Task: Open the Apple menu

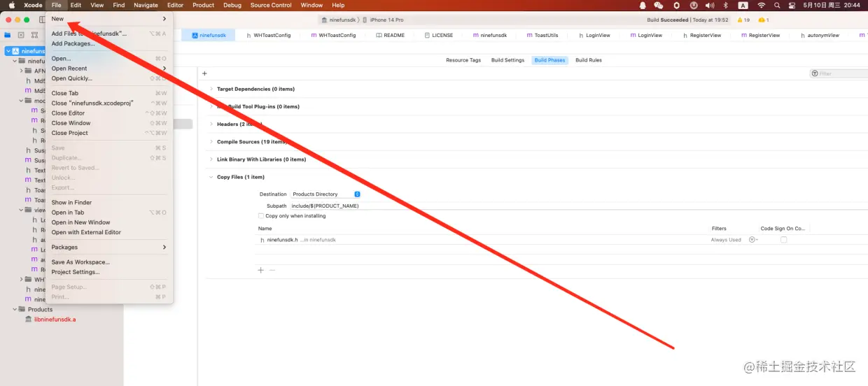Action: click(12, 5)
